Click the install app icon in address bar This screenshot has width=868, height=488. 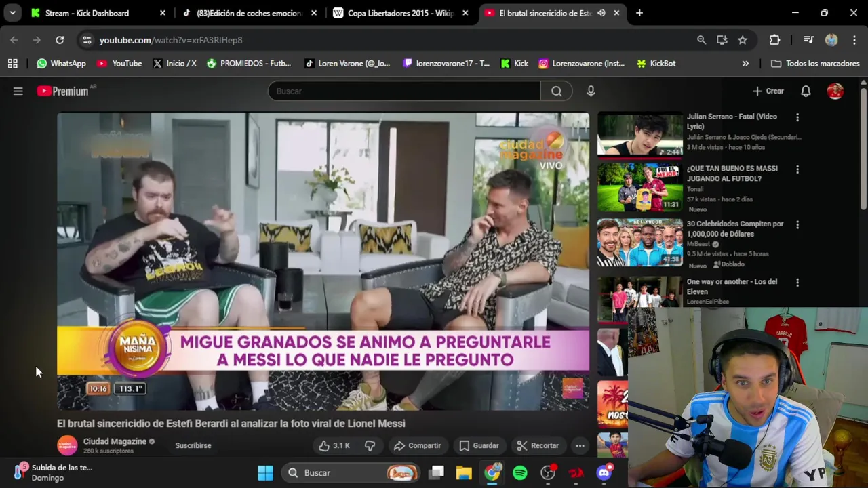(x=722, y=40)
